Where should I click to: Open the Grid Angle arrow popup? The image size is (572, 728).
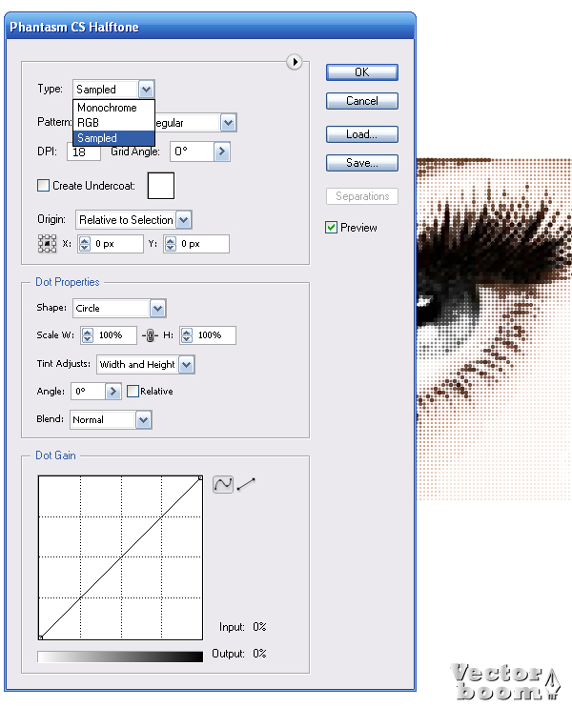pyautogui.click(x=221, y=152)
